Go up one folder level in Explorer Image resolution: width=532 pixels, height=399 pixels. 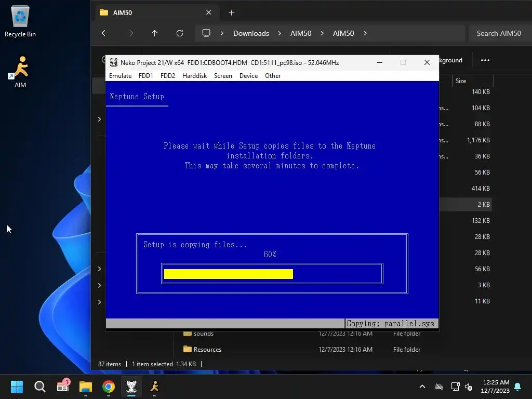click(x=154, y=33)
